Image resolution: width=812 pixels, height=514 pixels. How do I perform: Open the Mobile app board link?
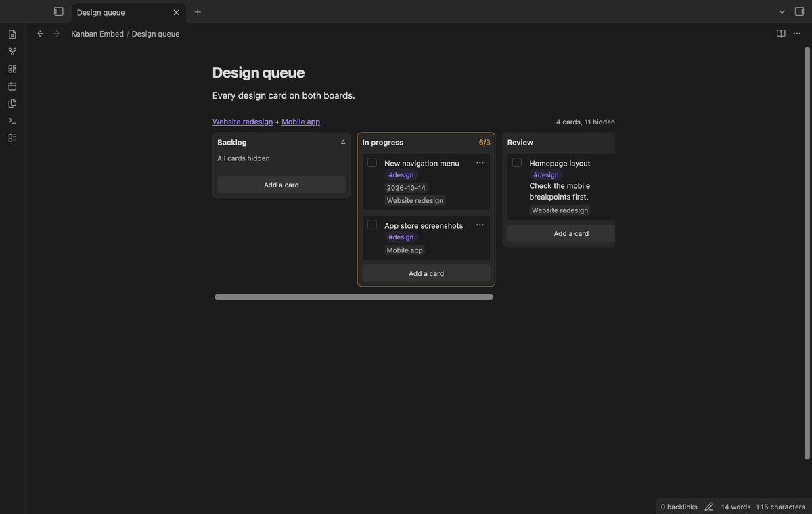pyautogui.click(x=300, y=122)
